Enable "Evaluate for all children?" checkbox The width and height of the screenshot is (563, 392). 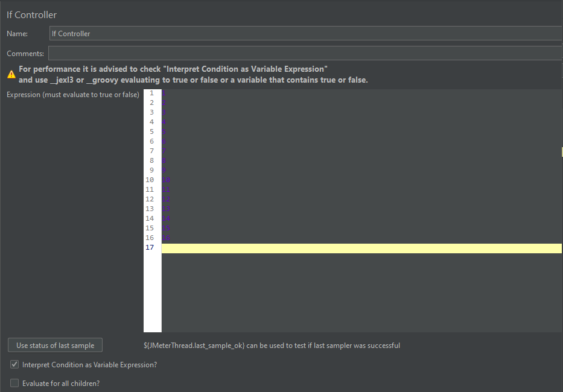(x=14, y=383)
